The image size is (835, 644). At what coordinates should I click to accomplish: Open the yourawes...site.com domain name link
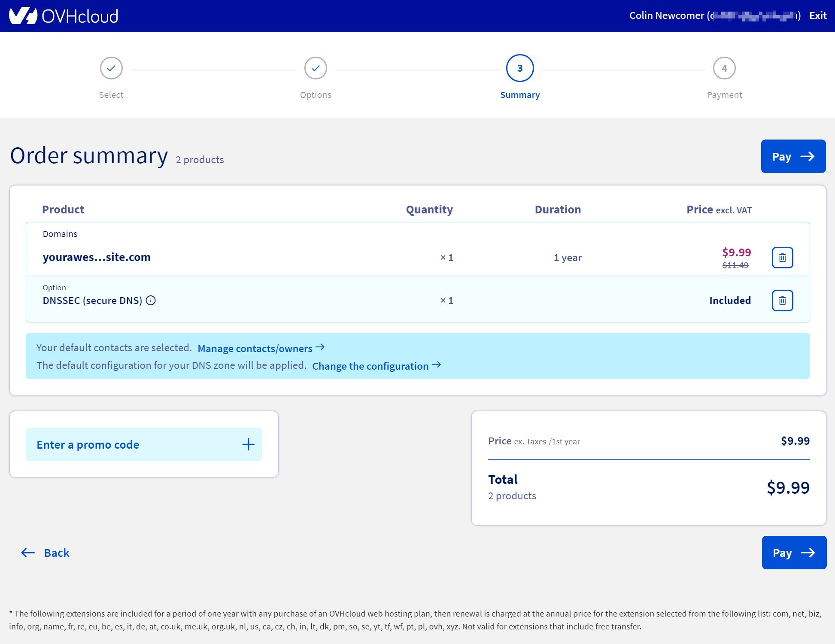point(97,257)
